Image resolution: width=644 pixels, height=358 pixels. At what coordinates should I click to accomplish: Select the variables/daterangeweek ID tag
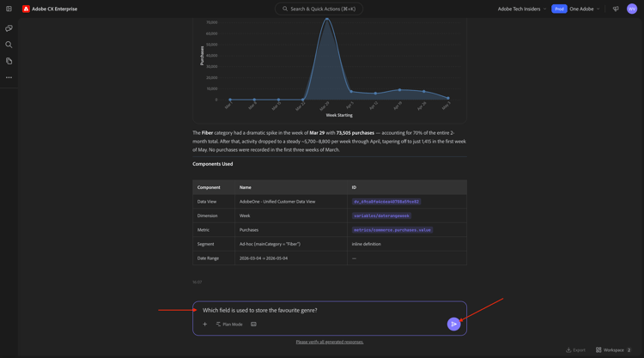[x=381, y=215]
